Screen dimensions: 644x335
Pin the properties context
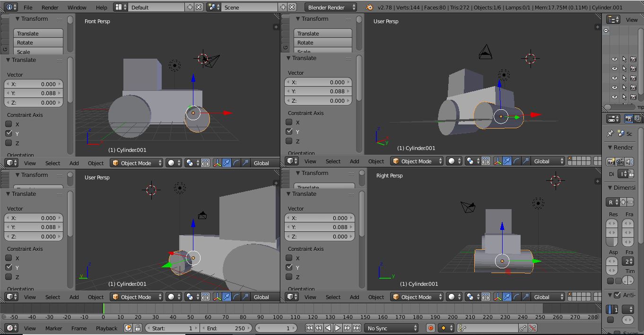coord(610,133)
